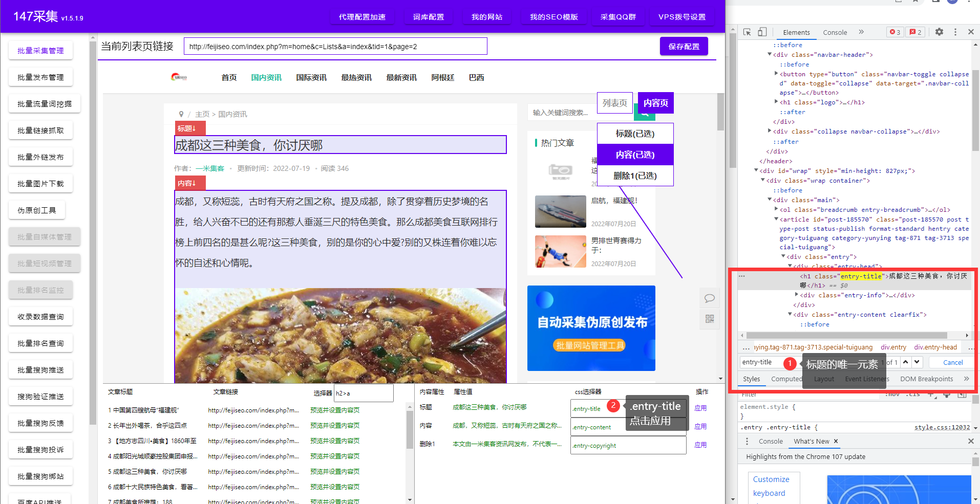Image resolution: width=980 pixels, height=504 pixels.
Task: Open 词库配置 in top bar
Action: [x=429, y=17]
